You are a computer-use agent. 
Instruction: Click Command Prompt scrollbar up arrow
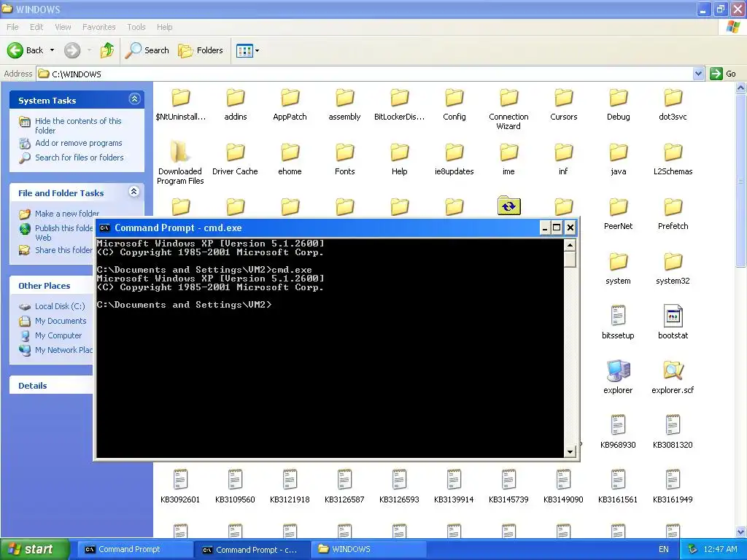570,245
